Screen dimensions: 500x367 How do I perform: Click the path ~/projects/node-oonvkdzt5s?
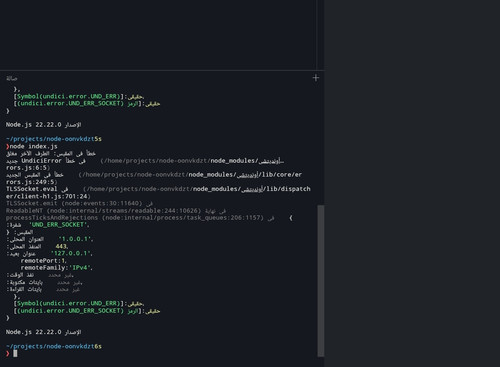(x=53, y=139)
